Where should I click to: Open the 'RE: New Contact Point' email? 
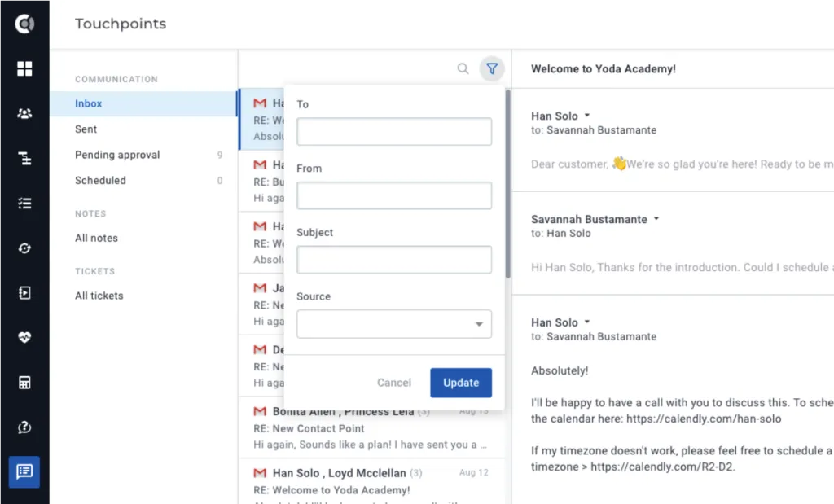[371, 428]
